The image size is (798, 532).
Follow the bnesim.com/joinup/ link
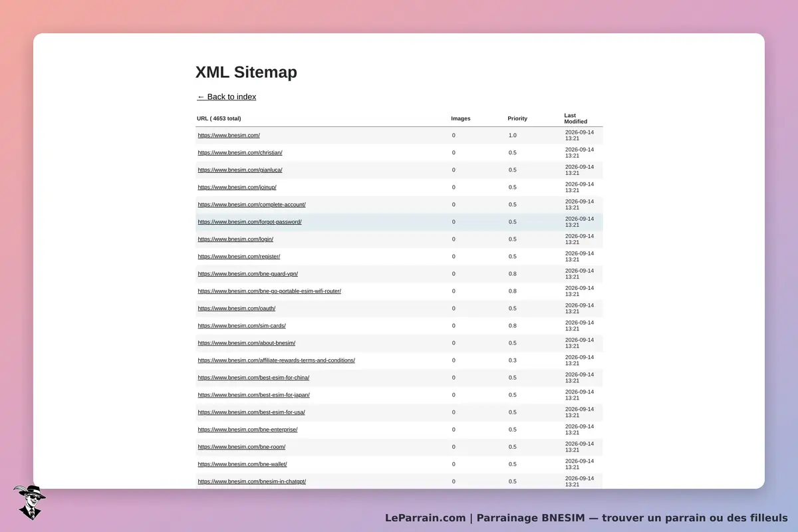tap(237, 188)
